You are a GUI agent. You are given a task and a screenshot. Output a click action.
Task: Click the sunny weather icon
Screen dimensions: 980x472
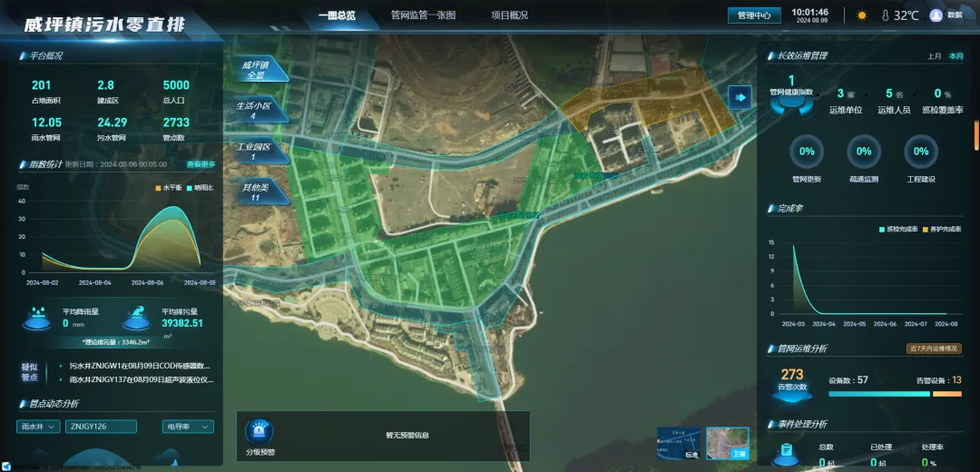point(861,15)
